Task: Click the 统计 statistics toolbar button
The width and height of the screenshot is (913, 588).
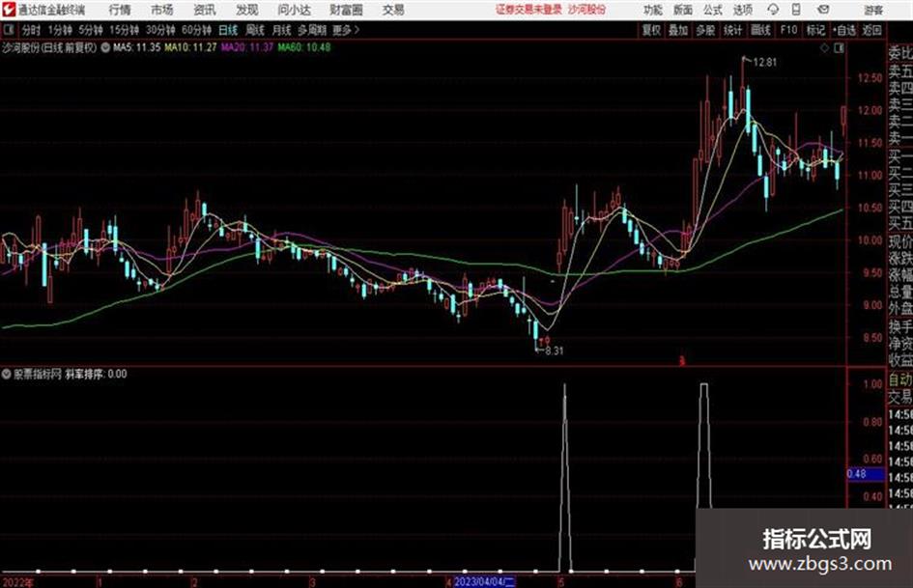Action: (x=732, y=30)
